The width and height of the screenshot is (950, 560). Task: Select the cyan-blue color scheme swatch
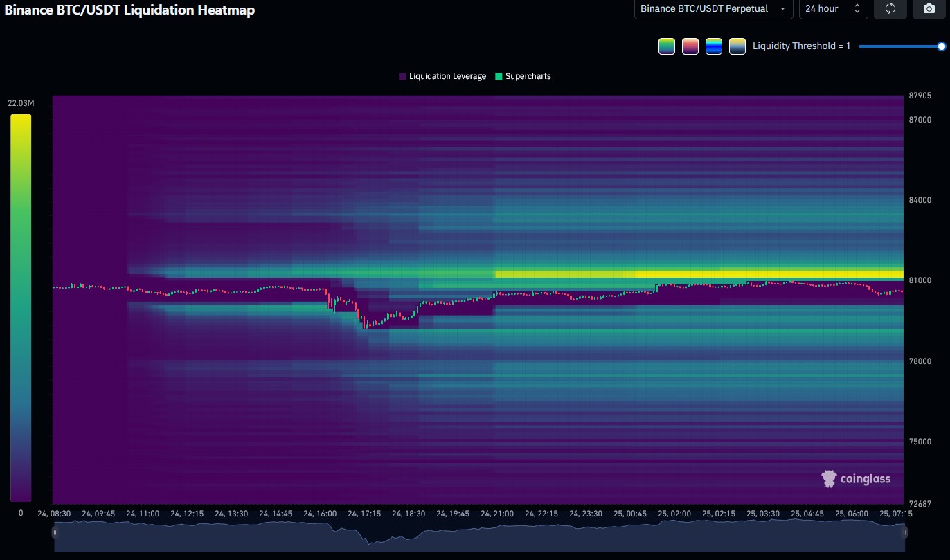click(x=714, y=46)
